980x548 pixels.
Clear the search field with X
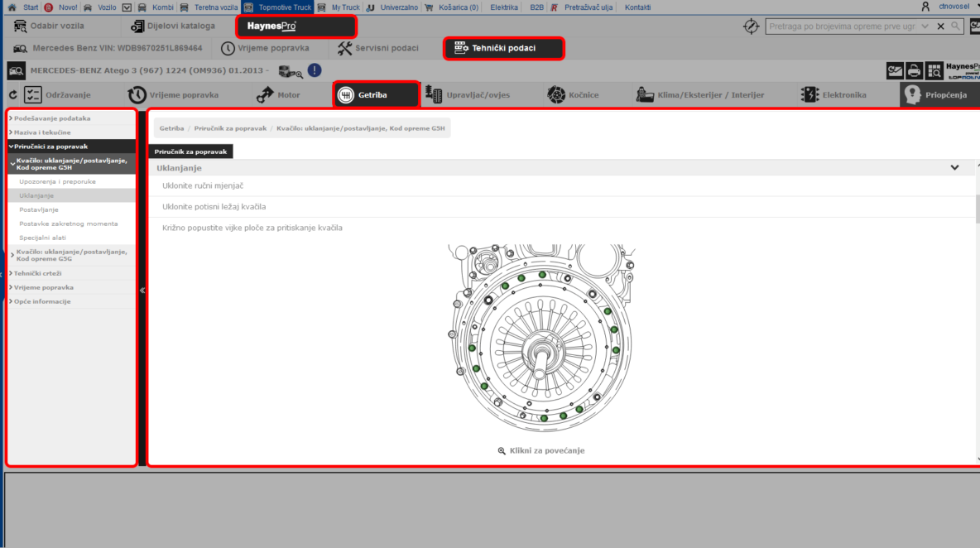pyautogui.click(x=940, y=26)
